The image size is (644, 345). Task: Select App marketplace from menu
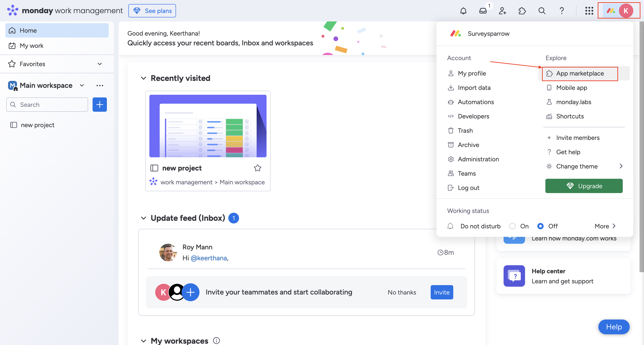point(580,74)
